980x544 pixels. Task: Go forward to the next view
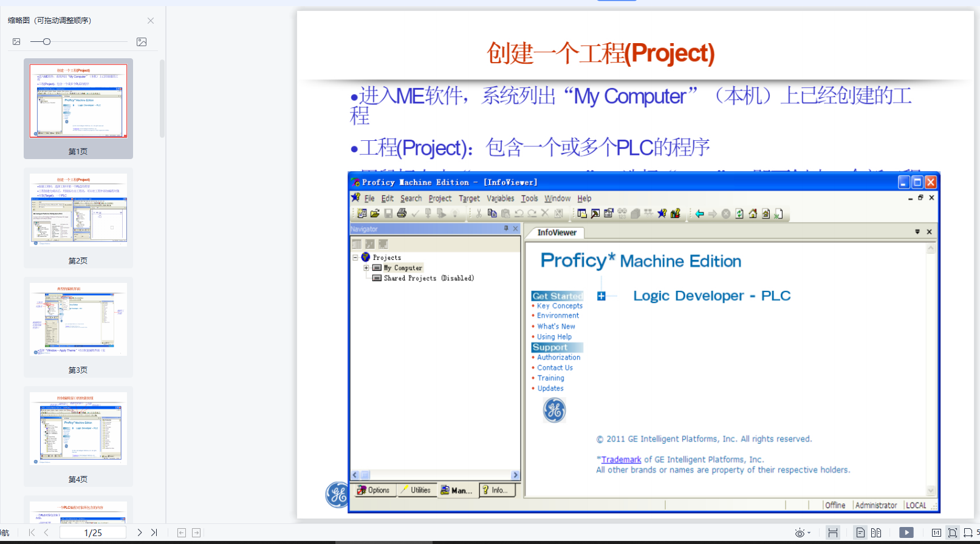(196, 532)
